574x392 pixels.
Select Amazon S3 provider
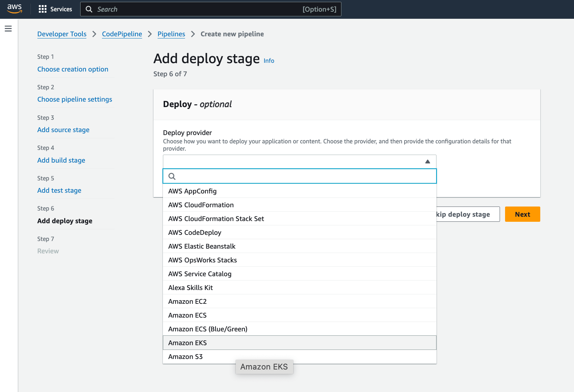[x=300, y=356]
